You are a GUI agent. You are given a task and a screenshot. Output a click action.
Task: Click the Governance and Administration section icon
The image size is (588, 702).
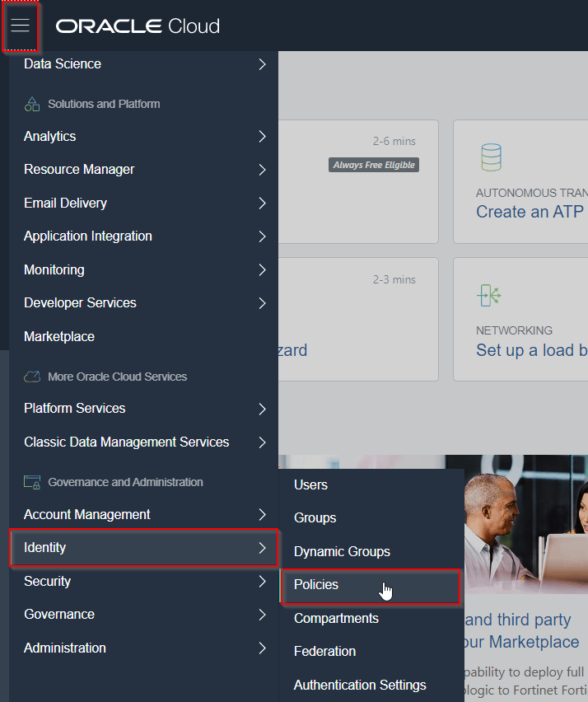[x=35, y=481]
